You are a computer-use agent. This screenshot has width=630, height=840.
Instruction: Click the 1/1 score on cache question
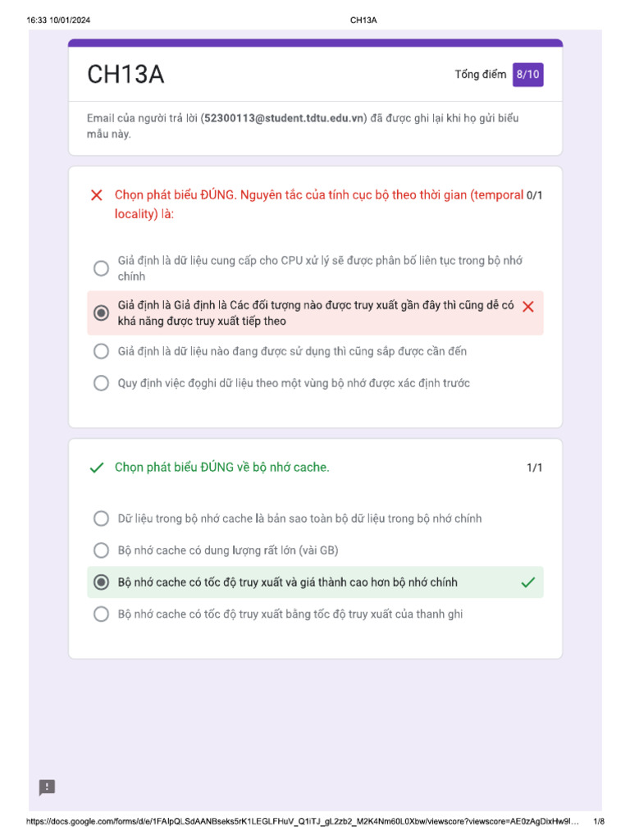click(x=534, y=468)
